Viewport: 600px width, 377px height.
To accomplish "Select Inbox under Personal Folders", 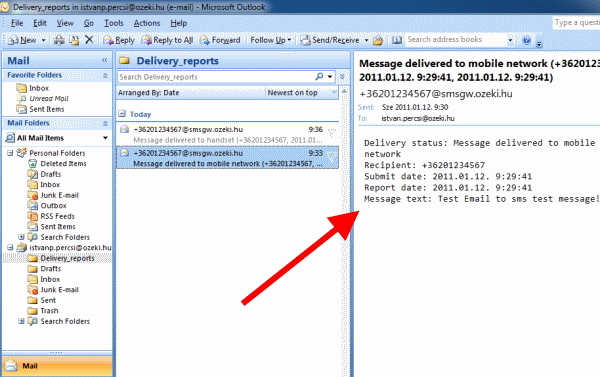I will click(x=44, y=185).
